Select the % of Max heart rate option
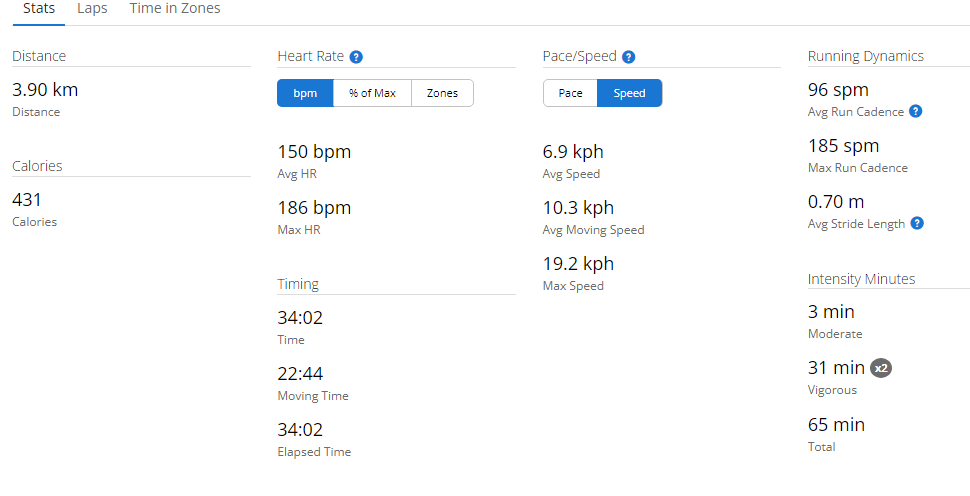 coord(372,93)
